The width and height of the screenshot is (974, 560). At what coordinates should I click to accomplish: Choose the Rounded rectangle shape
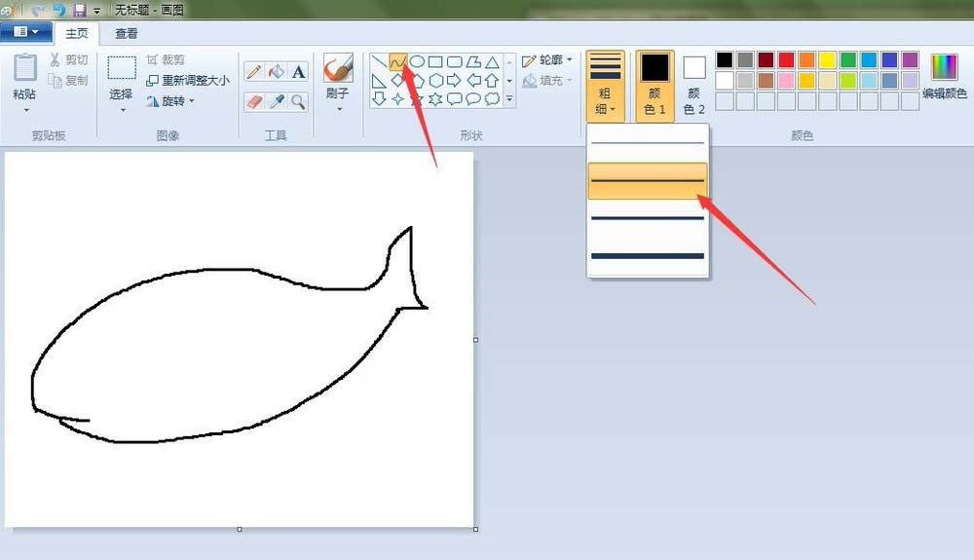point(455,61)
